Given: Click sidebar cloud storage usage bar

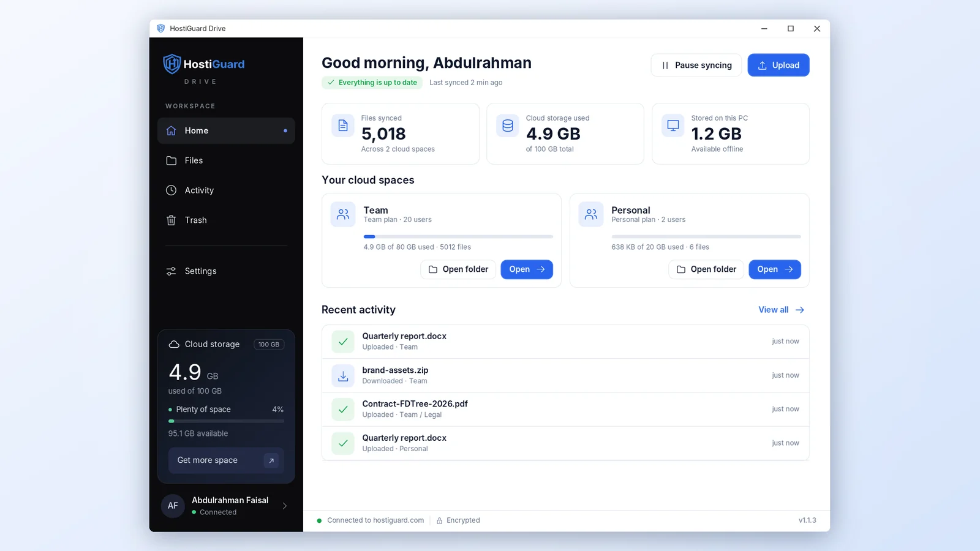Looking at the screenshot, I should tap(226, 421).
